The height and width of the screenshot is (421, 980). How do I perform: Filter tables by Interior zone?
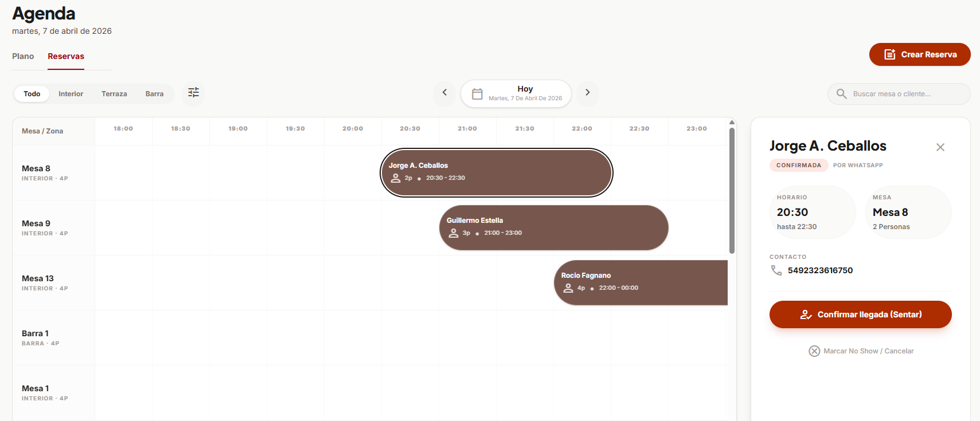pos(71,94)
